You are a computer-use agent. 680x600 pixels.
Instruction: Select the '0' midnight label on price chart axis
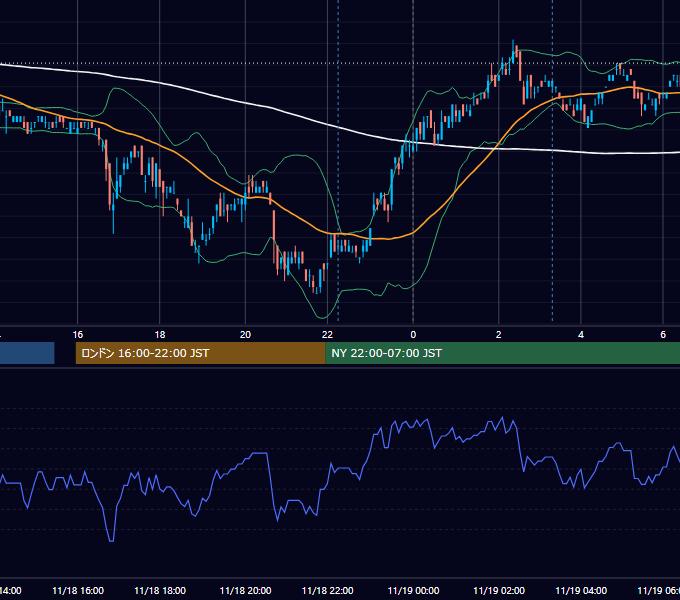[x=413, y=335]
